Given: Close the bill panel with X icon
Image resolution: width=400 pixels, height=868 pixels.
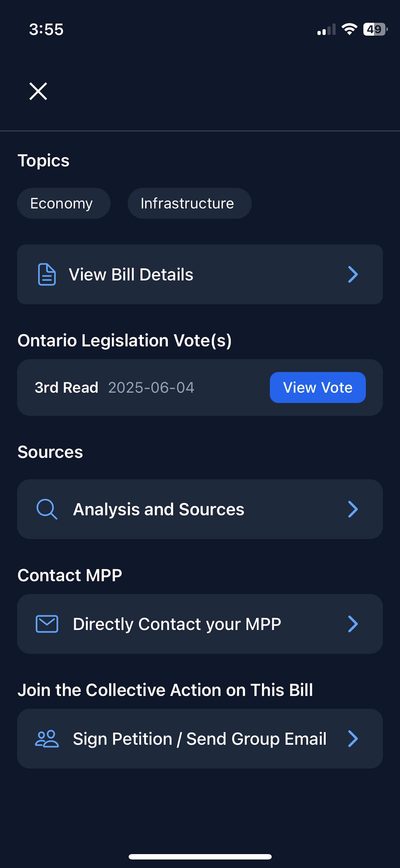Looking at the screenshot, I should pyautogui.click(x=38, y=91).
